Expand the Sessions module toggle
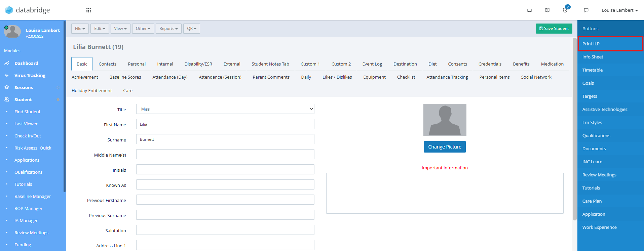This screenshot has width=644, height=251. click(58, 87)
